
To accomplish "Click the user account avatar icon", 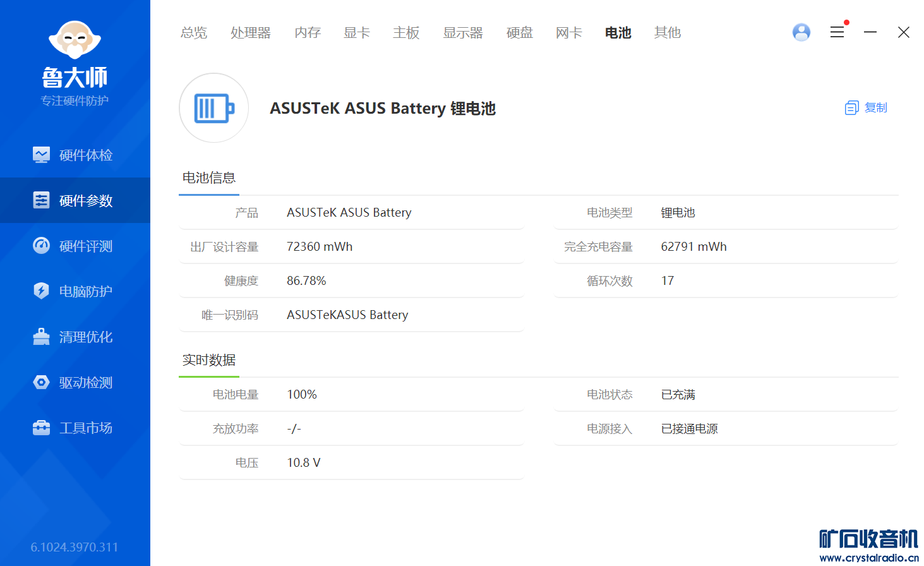I will tap(801, 32).
